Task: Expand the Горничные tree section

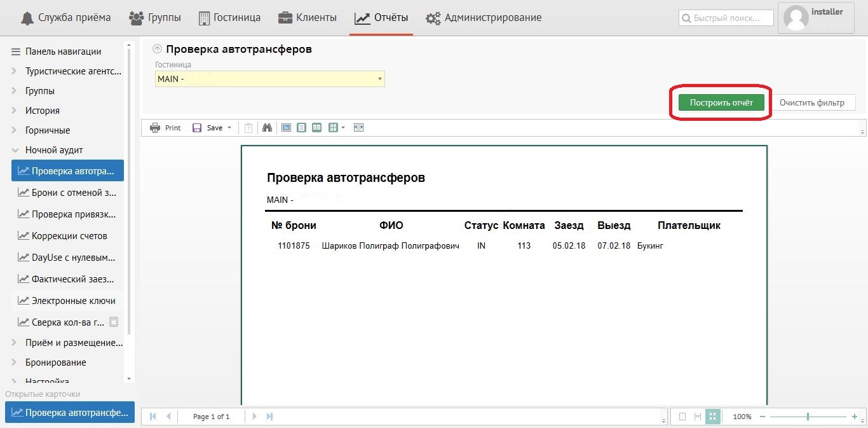Action: click(x=14, y=130)
